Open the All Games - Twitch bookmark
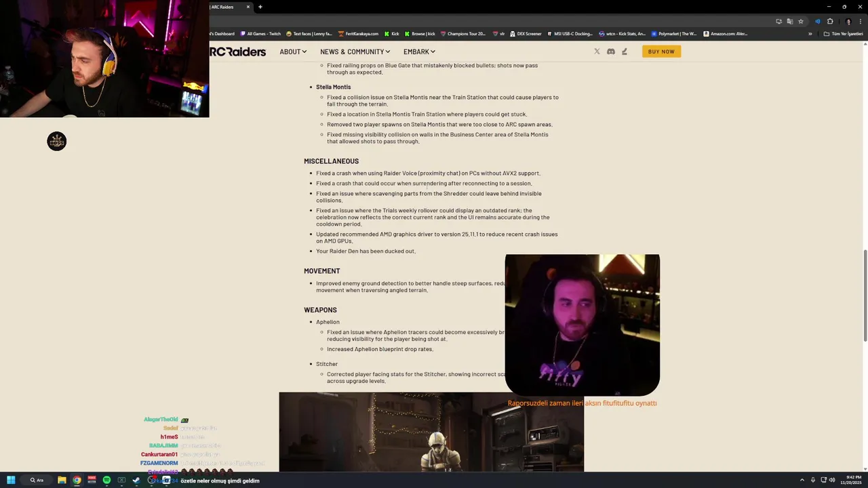 point(260,33)
